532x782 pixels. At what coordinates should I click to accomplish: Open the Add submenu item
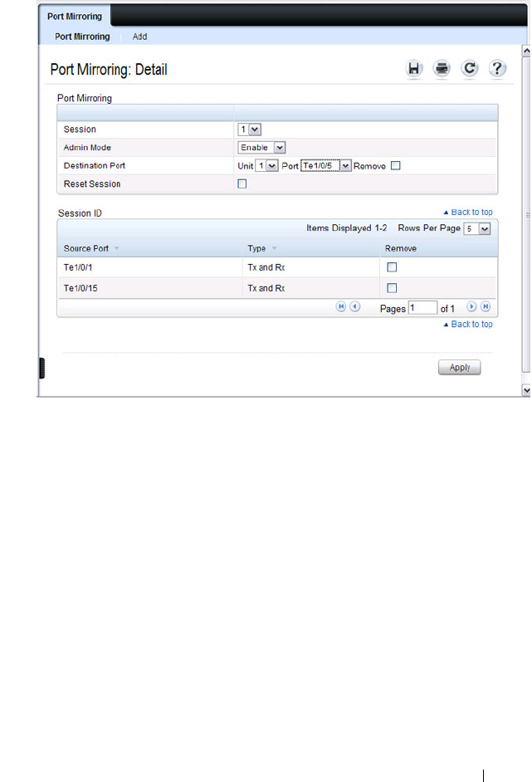pyautogui.click(x=139, y=37)
